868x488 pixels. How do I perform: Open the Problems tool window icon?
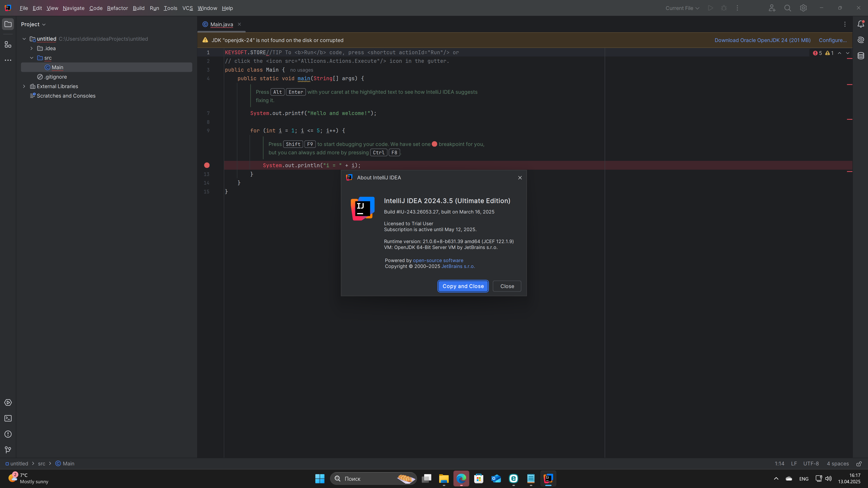[8, 434]
